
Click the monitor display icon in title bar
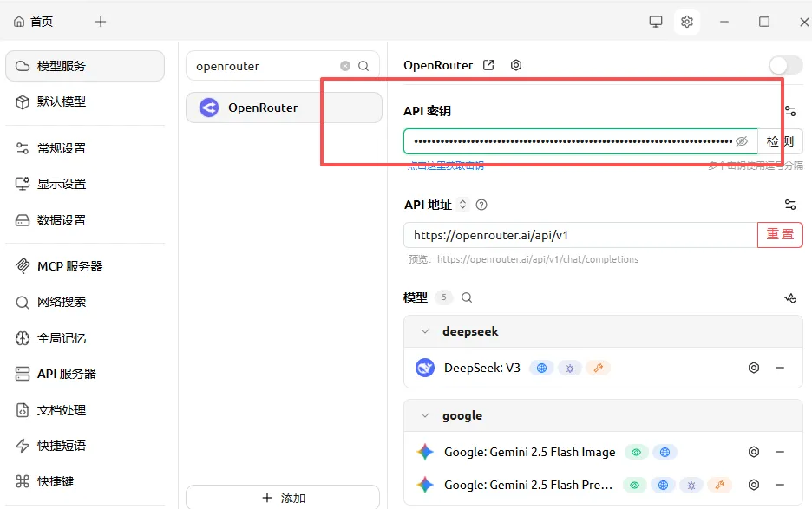point(656,22)
